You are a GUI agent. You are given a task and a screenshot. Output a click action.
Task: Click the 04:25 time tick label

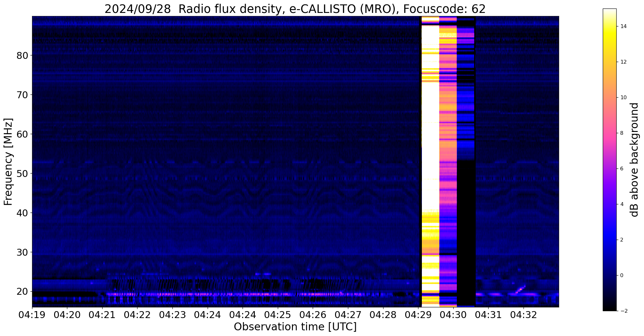point(277,315)
